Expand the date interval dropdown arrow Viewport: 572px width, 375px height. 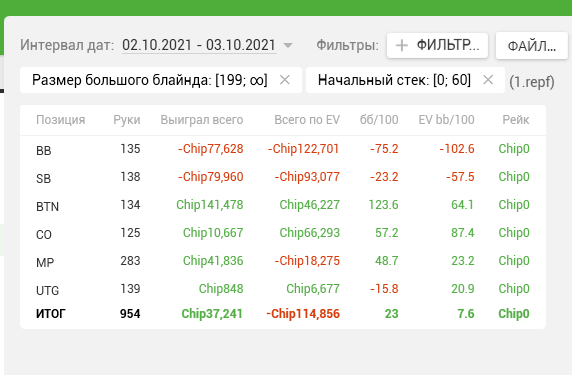288,46
